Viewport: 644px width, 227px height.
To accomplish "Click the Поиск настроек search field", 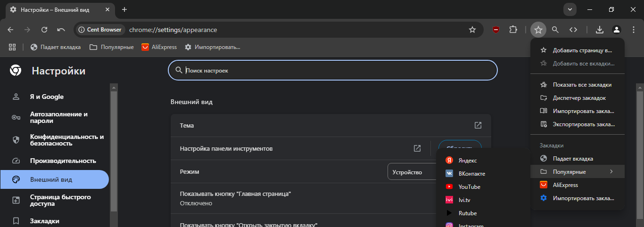I will pyautogui.click(x=333, y=71).
